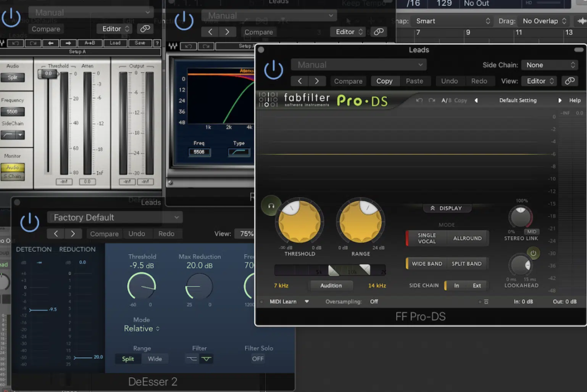Toggle power button in DeEsser 2 window
The height and width of the screenshot is (392, 587).
[x=29, y=223]
